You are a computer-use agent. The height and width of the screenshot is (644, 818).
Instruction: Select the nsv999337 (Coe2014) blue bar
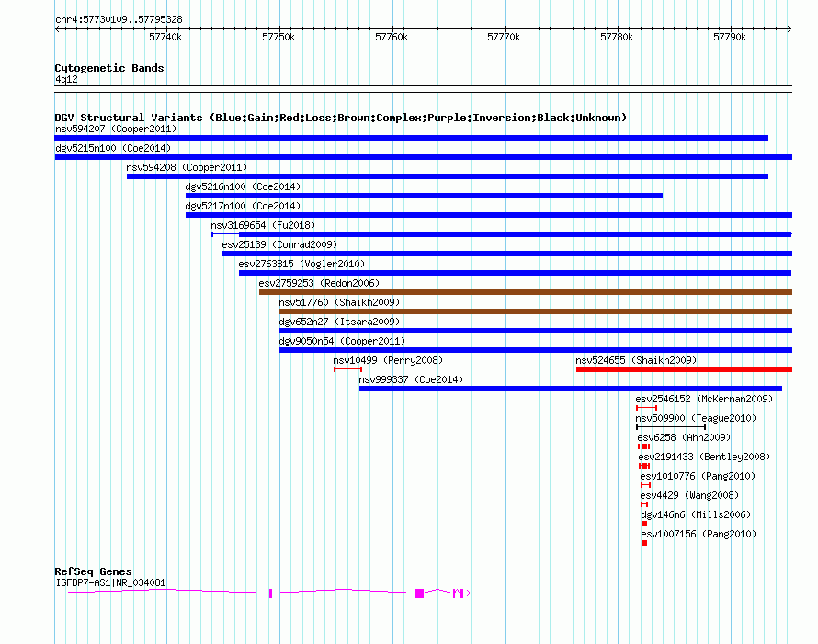pos(571,389)
